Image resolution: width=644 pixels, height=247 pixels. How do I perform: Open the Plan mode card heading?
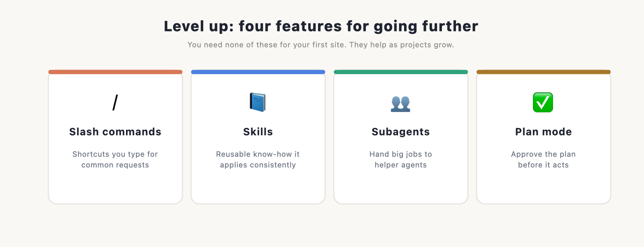[543, 132]
